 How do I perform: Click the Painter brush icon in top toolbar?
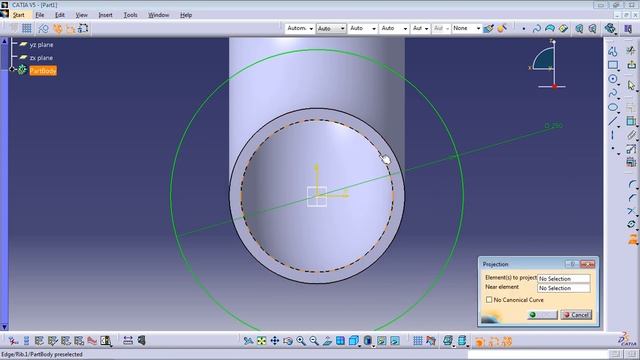click(x=489, y=28)
